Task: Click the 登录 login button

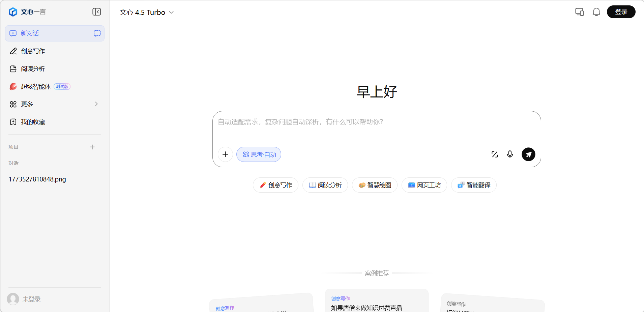Action: tap(621, 12)
